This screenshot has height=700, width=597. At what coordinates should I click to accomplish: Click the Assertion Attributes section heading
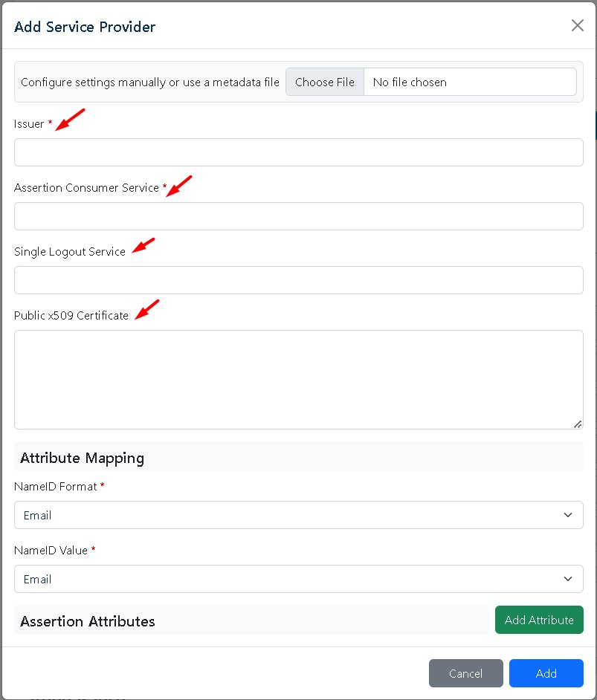pos(88,621)
